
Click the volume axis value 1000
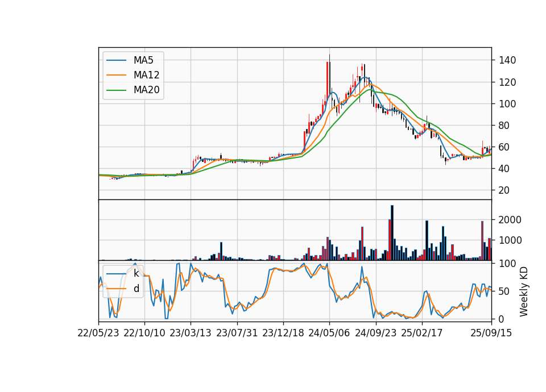[510, 240]
